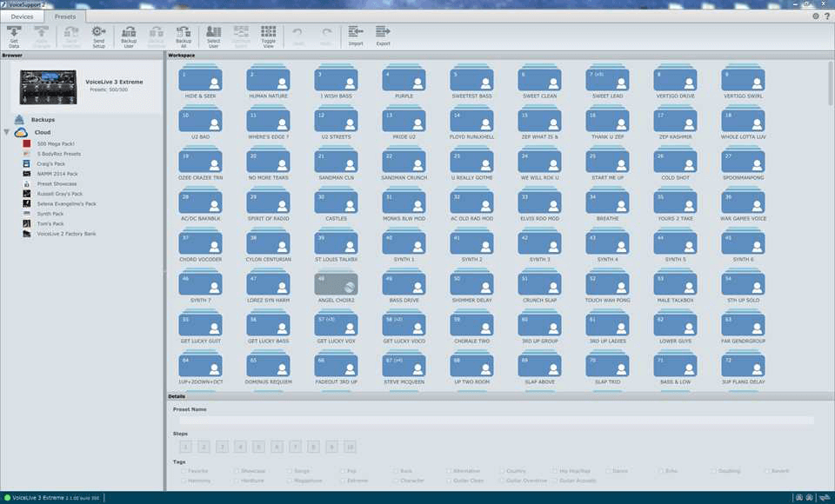
Task: Select the Craig's Pack icon
Action: [27, 163]
